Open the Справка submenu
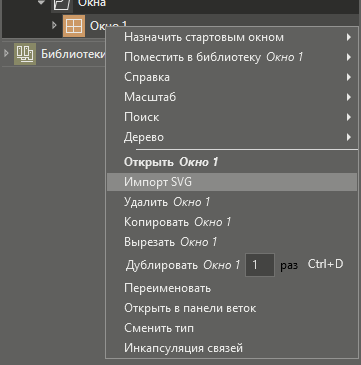Image resolution: width=361 pixels, height=365 pixels. 232,77
